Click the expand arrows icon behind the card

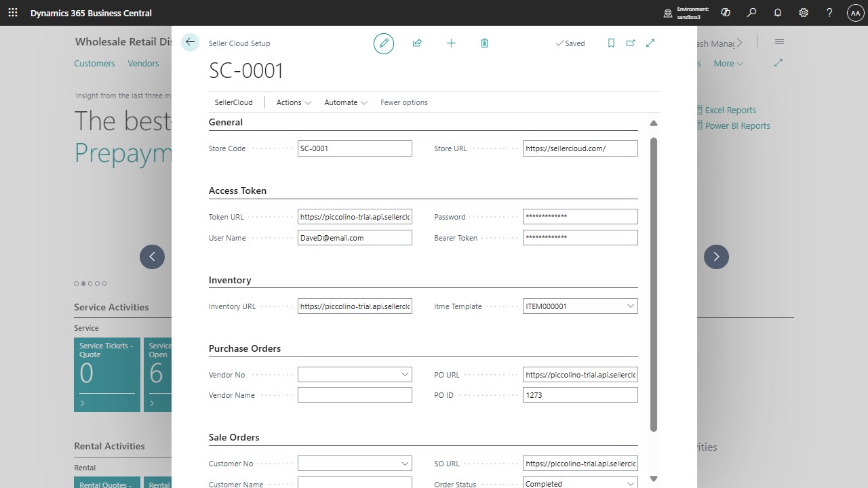778,63
